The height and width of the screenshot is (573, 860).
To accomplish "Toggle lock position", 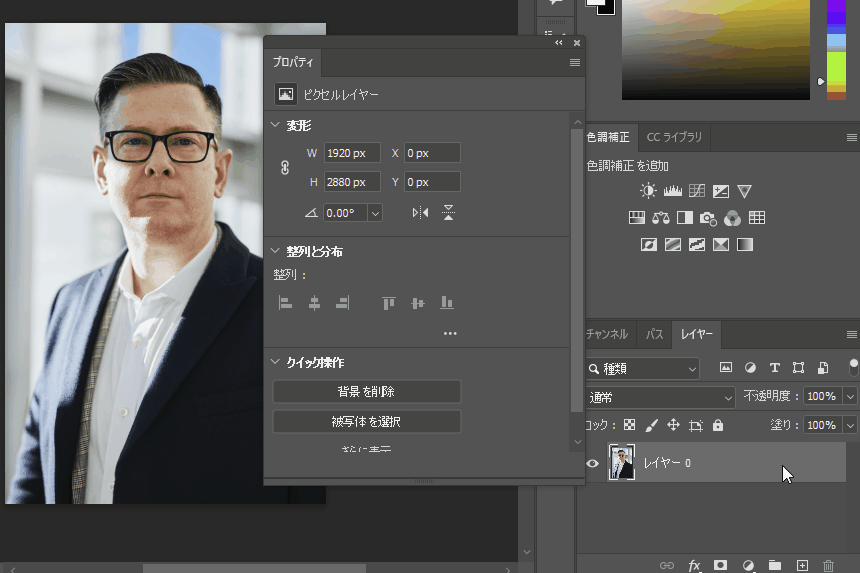I will point(674,425).
